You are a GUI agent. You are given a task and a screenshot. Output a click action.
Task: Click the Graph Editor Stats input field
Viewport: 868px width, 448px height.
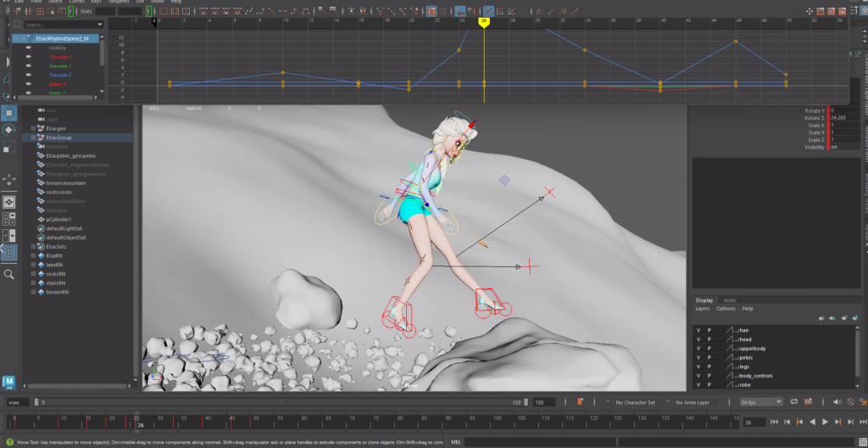tap(105, 11)
